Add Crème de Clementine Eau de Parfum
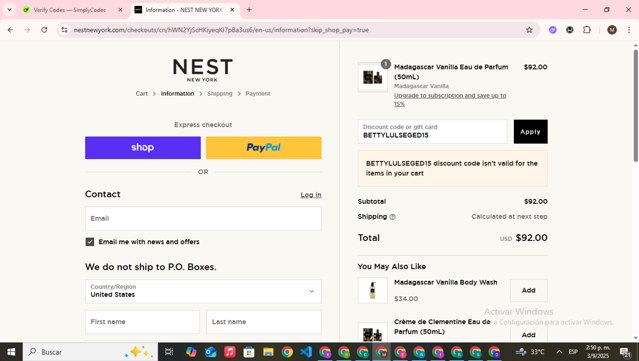Image resolution: width=639 pixels, height=361 pixels. point(529,334)
